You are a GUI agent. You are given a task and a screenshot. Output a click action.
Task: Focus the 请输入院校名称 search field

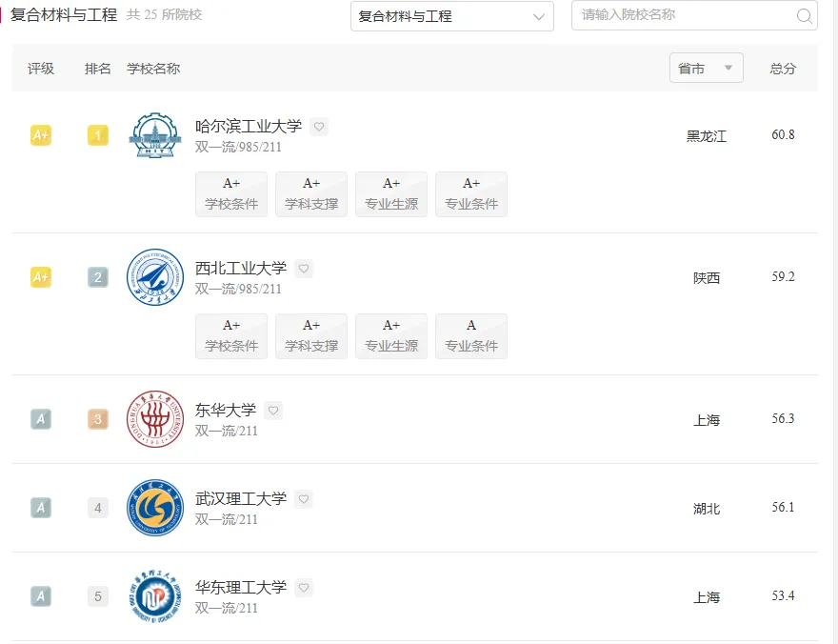(694, 15)
